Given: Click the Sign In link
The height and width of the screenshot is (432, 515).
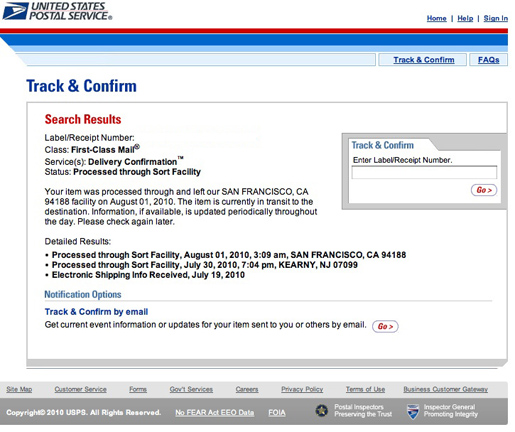Looking at the screenshot, I should point(496,18).
